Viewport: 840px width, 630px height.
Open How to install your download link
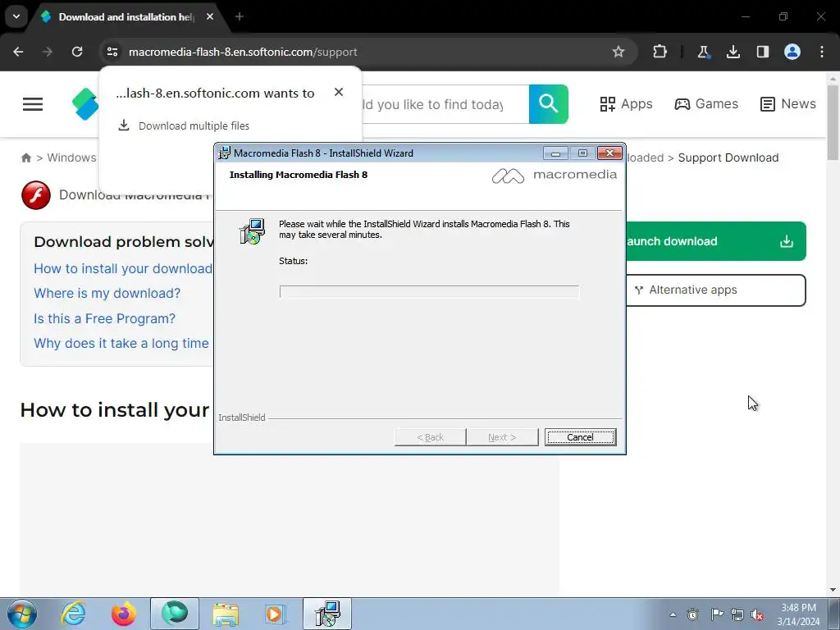[123, 268]
